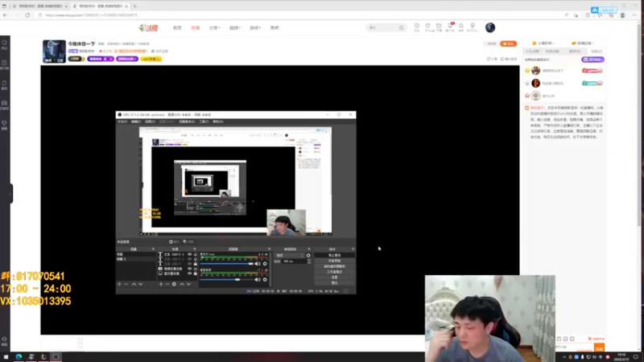Click the room title 今晚休息一下

[x=81, y=43]
